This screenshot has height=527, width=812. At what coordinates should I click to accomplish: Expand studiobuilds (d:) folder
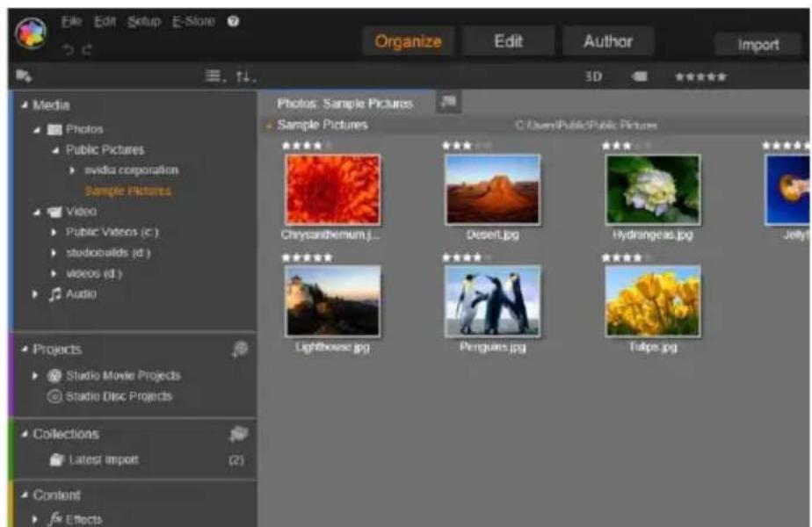(x=54, y=253)
